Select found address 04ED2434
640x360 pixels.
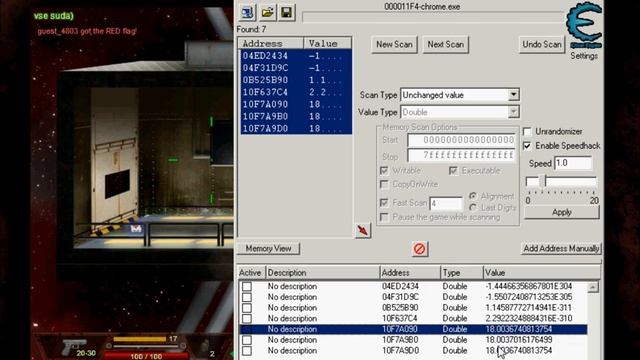click(x=295, y=56)
